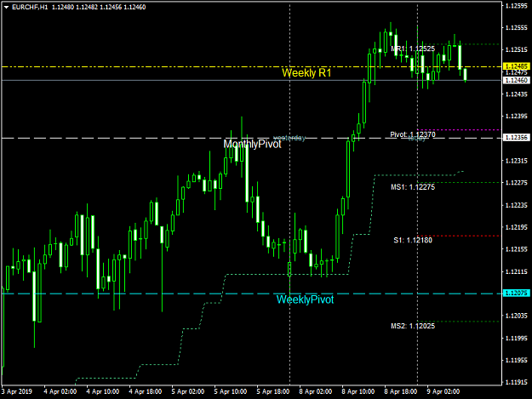532x399 pixels.
Task: Click the white 1.12356 price tag
Action: (x=516, y=138)
